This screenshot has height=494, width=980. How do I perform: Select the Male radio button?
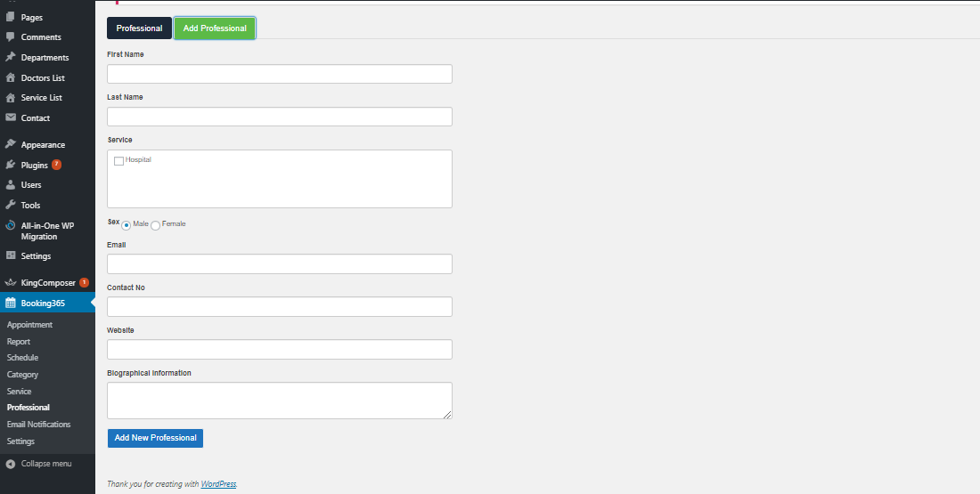coord(127,225)
